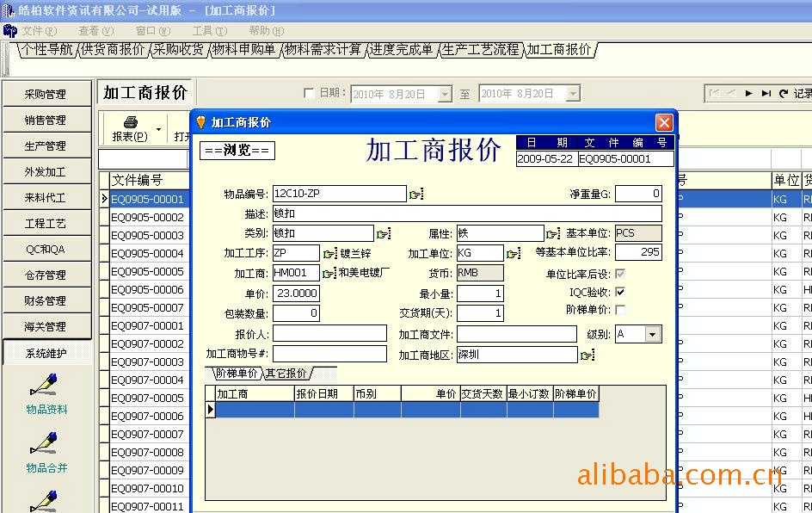
Task: Open 加工商 HM001 lookup icon
Action: click(329, 273)
